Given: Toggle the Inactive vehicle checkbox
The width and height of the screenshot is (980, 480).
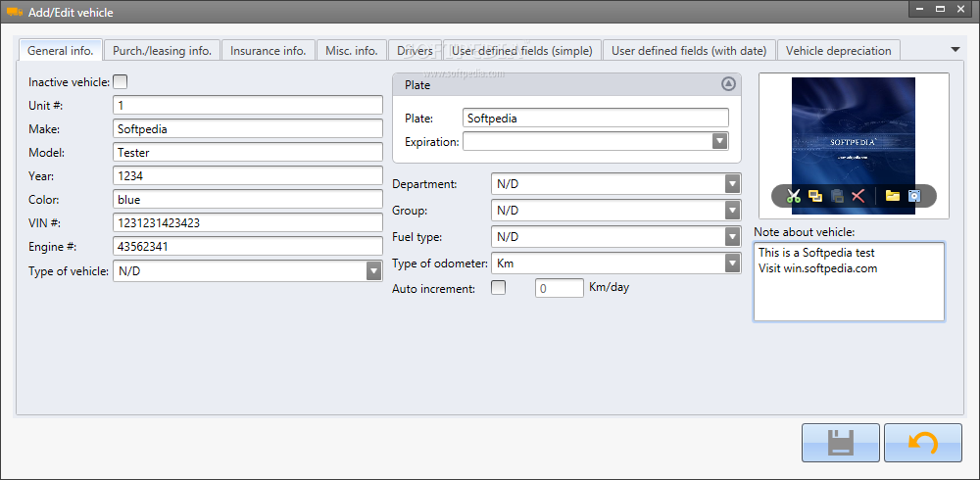Looking at the screenshot, I should (120, 81).
